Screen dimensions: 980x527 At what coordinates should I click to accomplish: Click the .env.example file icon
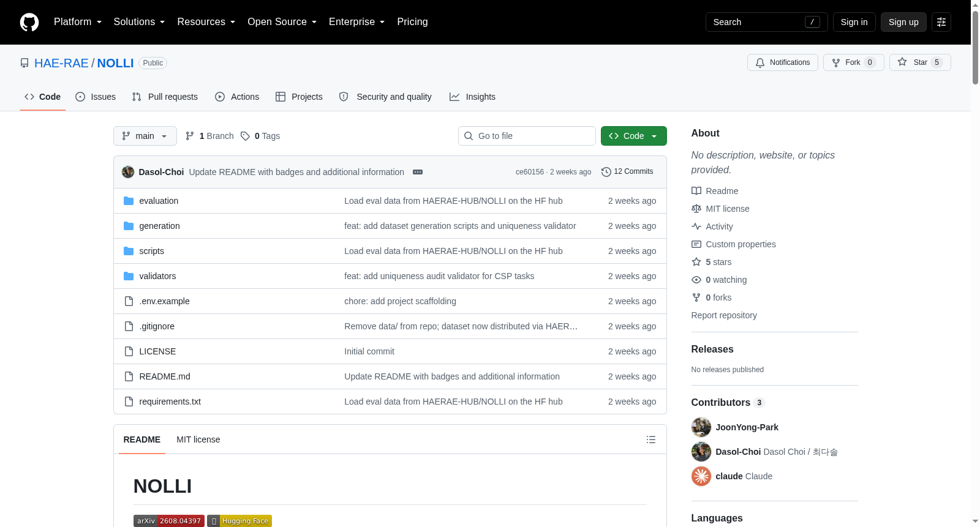tap(129, 301)
